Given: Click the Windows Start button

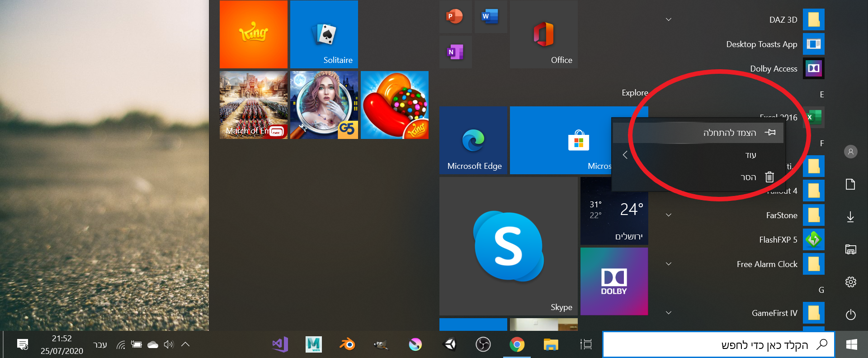Looking at the screenshot, I should (x=852, y=345).
